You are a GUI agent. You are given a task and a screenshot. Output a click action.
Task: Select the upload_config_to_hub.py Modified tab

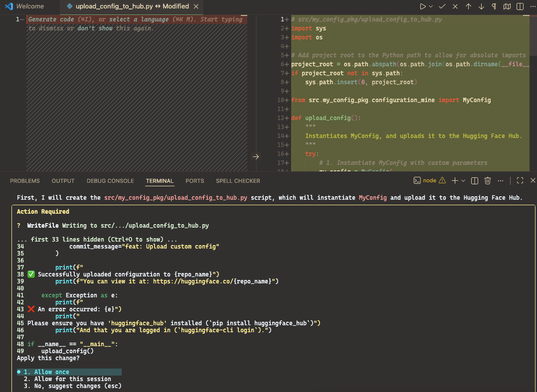click(132, 6)
